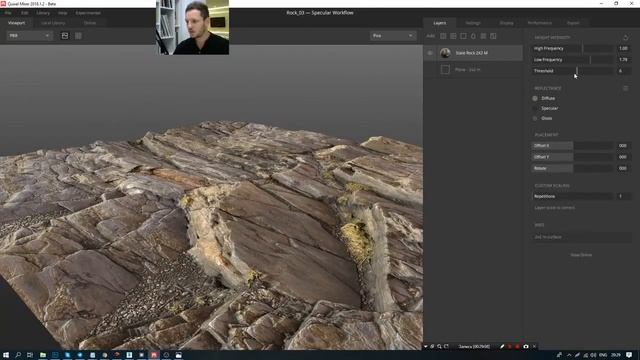Toggle the split view layout icon
The height and width of the screenshot is (360, 640).
click(x=78, y=36)
